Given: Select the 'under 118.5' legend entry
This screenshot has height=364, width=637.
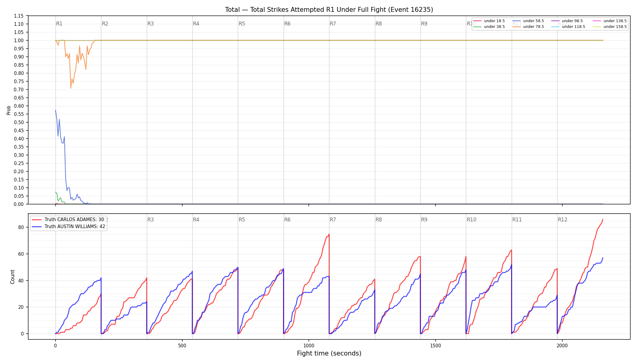Looking at the screenshot, I should pyautogui.click(x=568, y=27).
